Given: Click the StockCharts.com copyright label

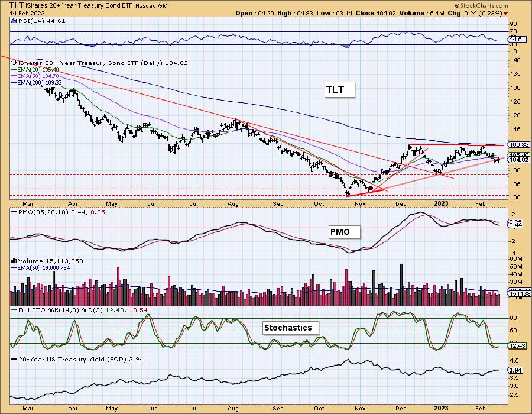Looking at the screenshot, I should tap(481, 5).
